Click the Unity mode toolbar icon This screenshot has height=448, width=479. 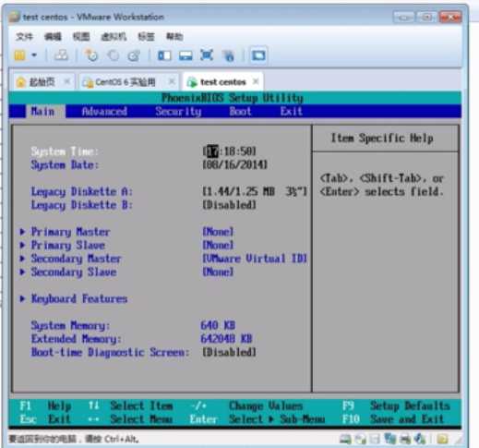point(229,55)
